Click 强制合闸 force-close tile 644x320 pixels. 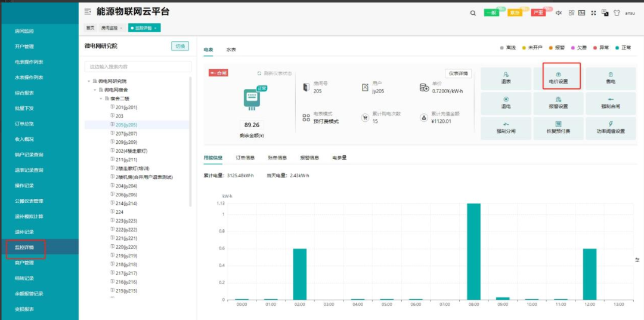[611, 103]
